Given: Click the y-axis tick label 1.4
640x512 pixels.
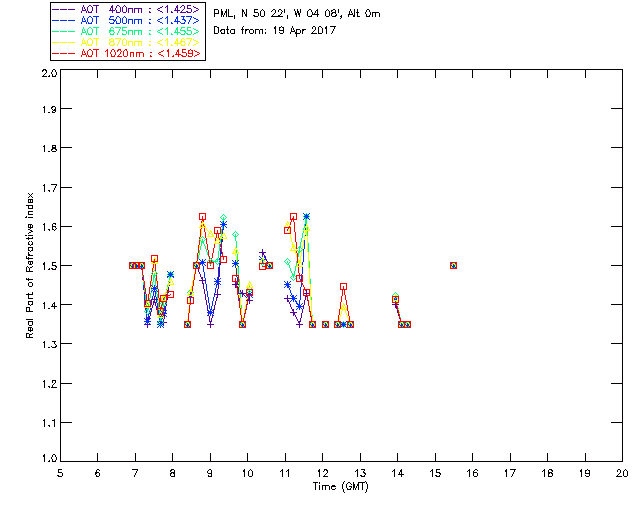Looking at the screenshot, I should pos(49,305).
